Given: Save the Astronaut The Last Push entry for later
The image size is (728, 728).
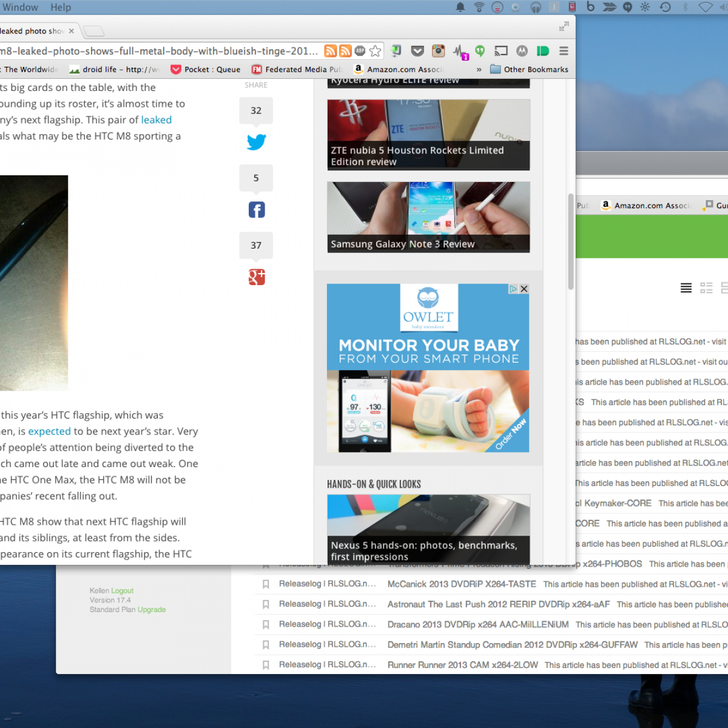Looking at the screenshot, I should point(266,604).
